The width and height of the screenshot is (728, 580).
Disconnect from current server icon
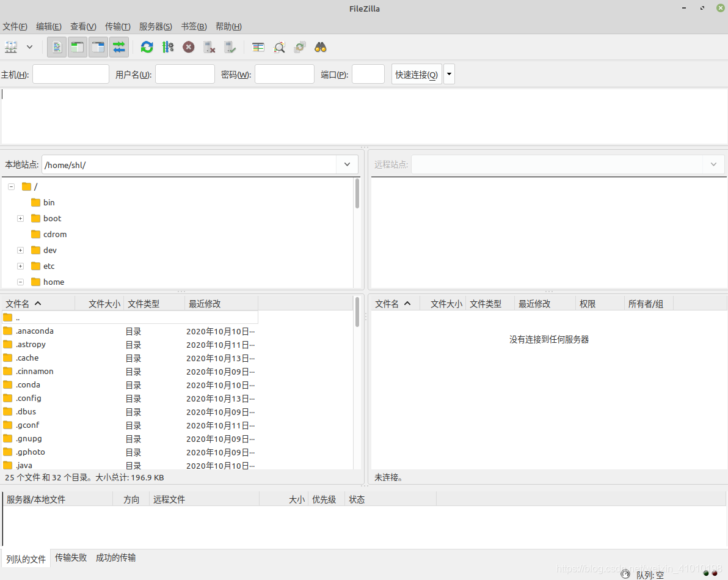point(209,47)
